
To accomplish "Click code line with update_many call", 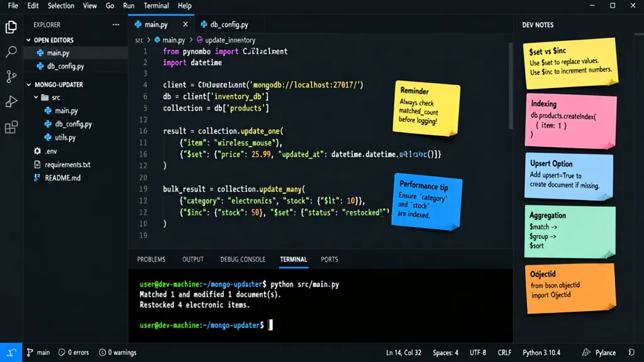I will [234, 189].
